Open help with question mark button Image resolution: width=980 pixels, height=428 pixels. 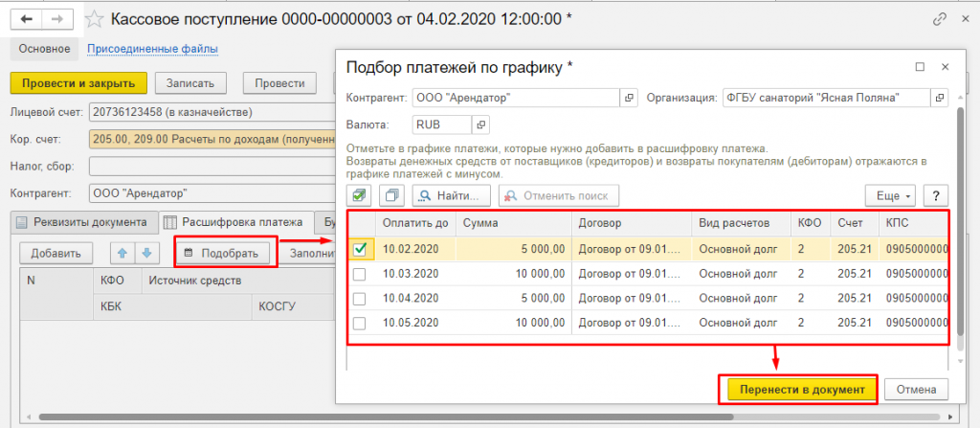point(934,195)
